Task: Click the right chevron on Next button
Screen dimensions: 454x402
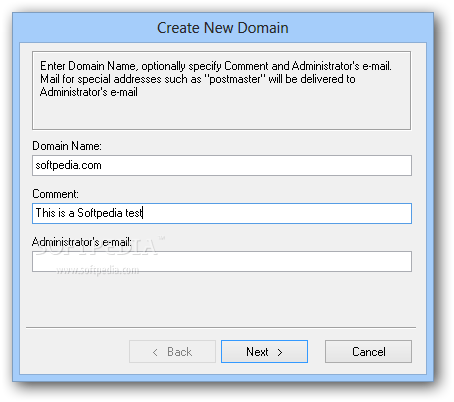Action: coord(280,352)
